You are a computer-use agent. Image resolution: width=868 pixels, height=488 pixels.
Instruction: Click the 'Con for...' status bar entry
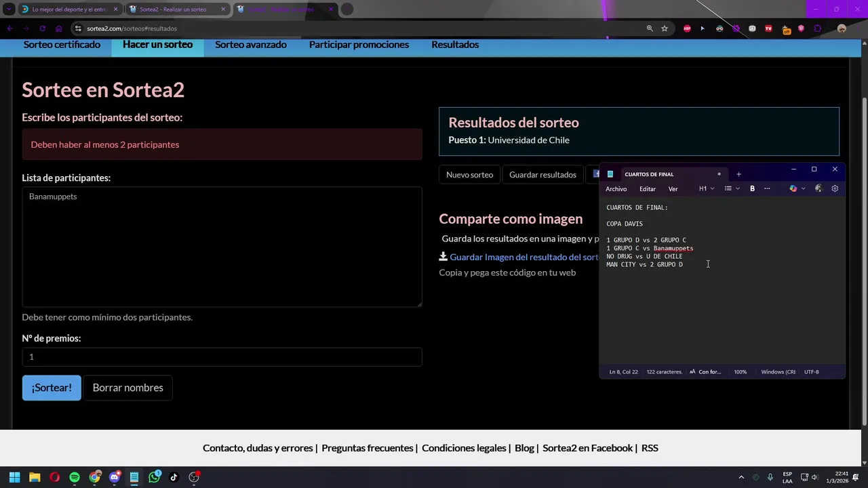705,371
